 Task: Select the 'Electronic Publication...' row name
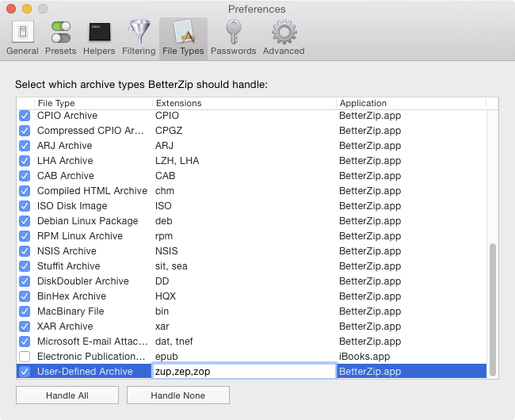click(91, 357)
